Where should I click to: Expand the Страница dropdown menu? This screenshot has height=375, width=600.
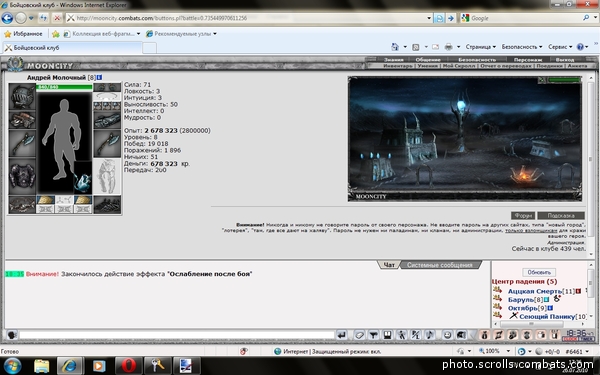(x=481, y=47)
